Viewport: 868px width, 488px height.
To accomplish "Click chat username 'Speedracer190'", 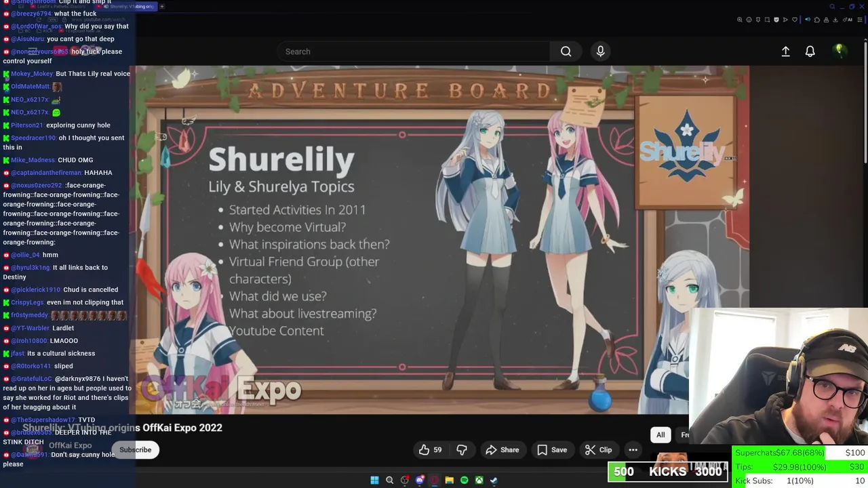I will tap(33, 138).
